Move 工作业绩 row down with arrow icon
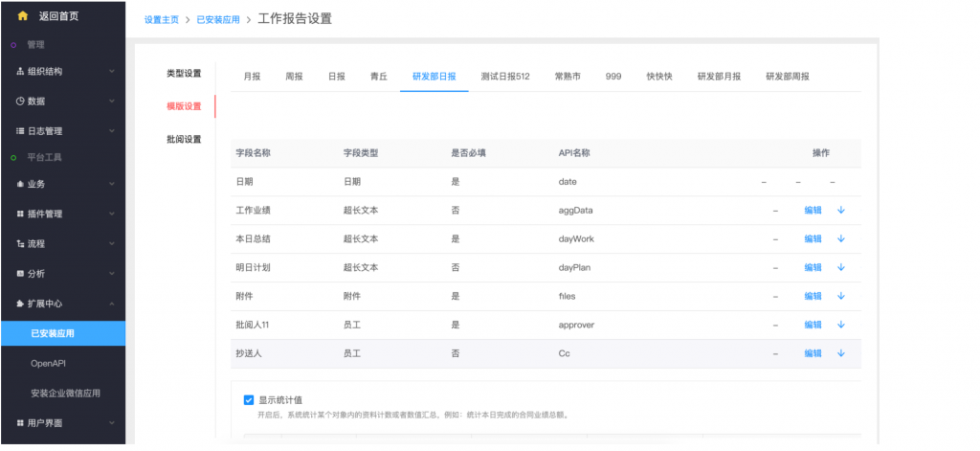This screenshot has width=980, height=451. point(840,211)
